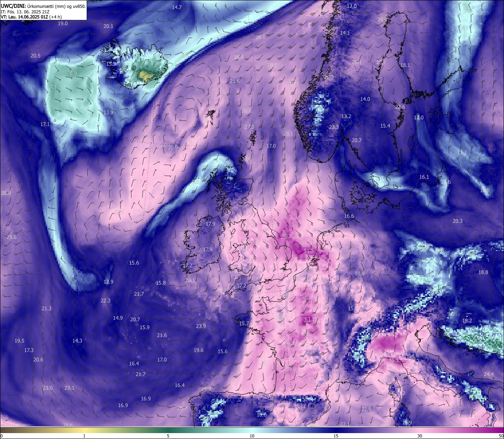Select the 18.1 value over Finland
Image resolution: width=504 pixels, height=439 pixels.
click(405, 65)
